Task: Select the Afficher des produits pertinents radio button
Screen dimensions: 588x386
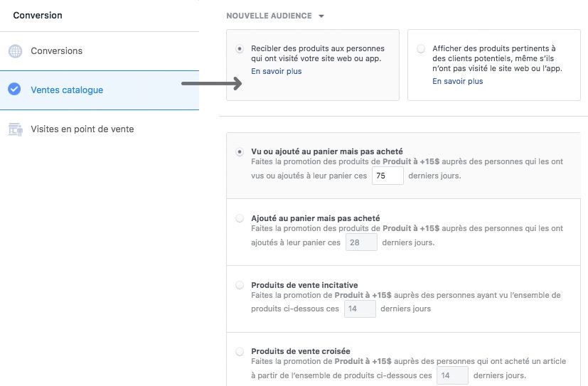Action: click(421, 49)
